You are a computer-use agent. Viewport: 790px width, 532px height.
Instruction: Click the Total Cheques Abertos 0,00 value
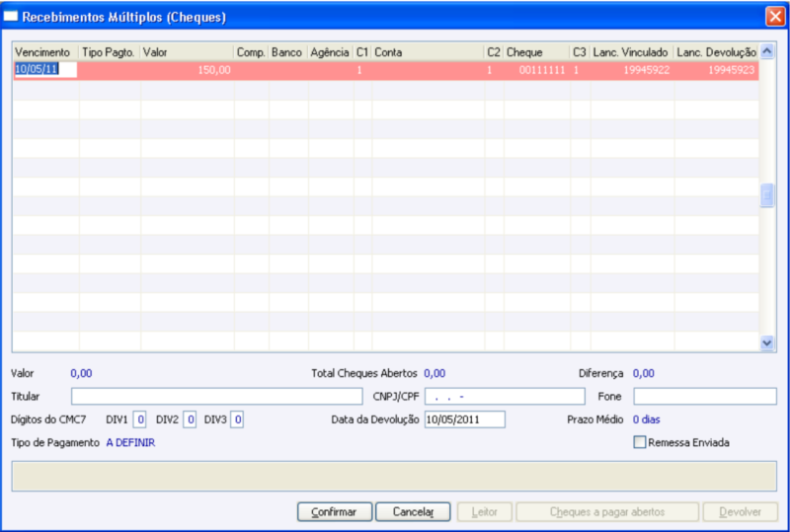434,373
